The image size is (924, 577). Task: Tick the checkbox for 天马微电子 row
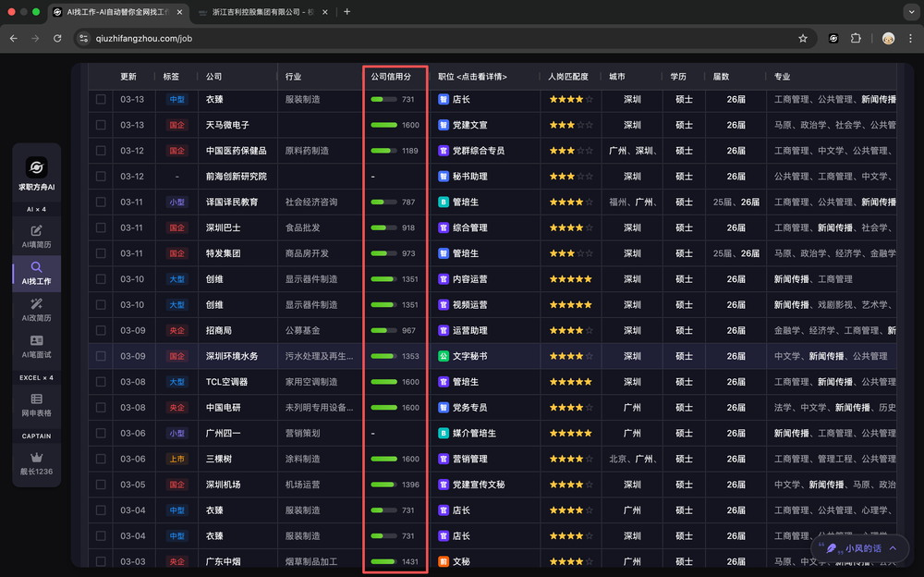[x=101, y=125]
